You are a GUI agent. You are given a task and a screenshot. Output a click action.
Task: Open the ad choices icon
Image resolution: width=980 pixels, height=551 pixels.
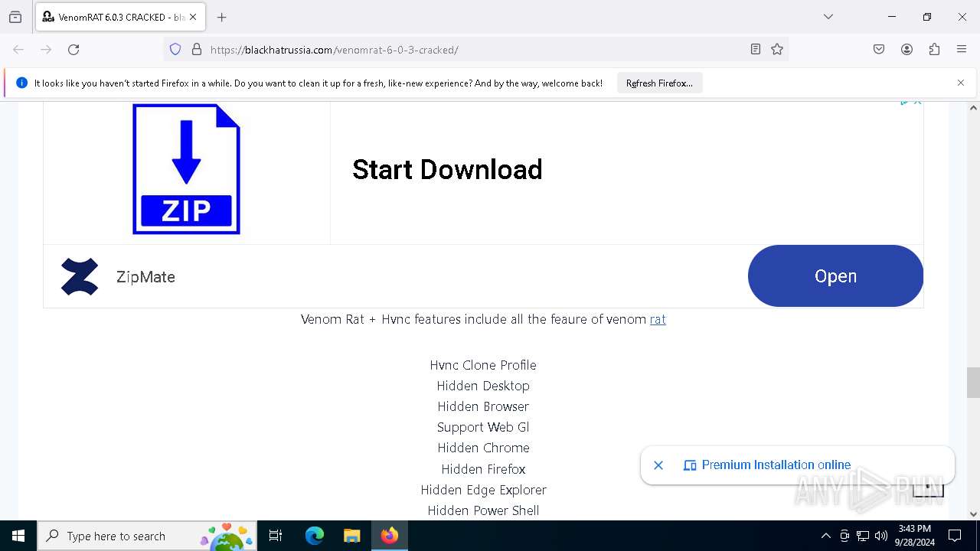(905, 101)
